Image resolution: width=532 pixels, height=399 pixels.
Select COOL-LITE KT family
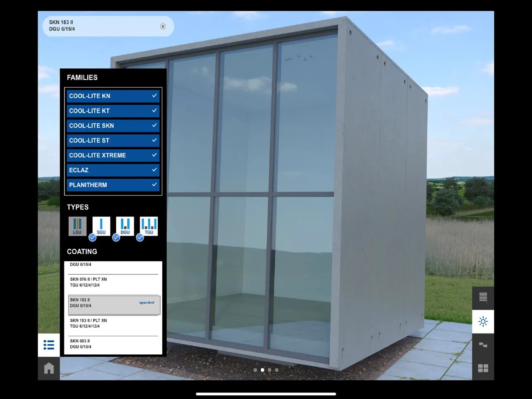click(x=113, y=111)
